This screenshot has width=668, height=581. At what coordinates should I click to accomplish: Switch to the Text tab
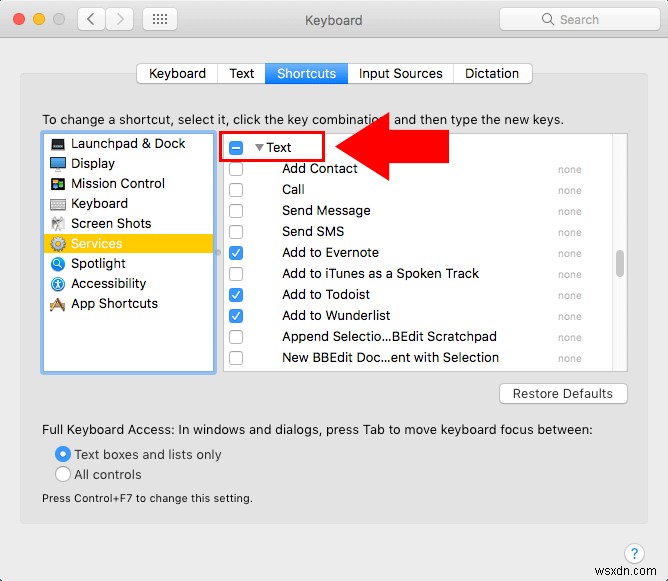[x=242, y=74]
